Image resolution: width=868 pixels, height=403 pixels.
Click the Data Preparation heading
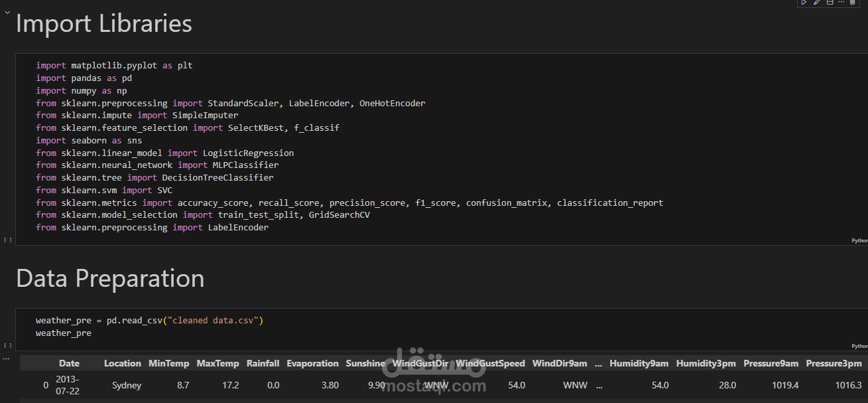tap(110, 278)
